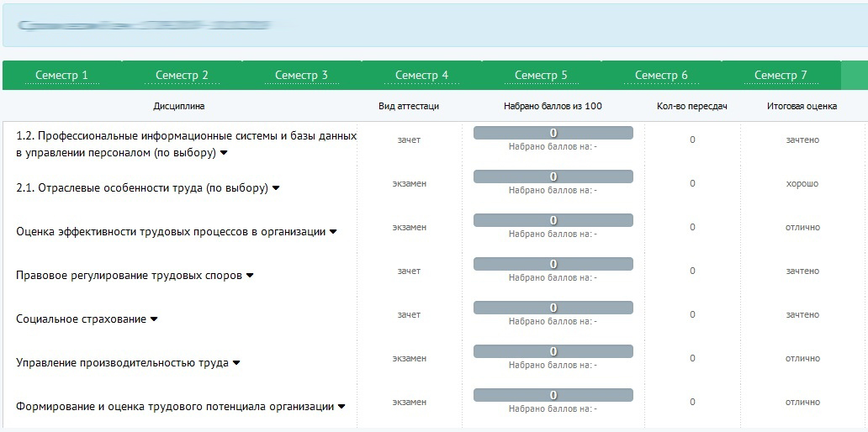Click Управление производительностью труда discipline name
The image size is (868, 432).
(122, 363)
